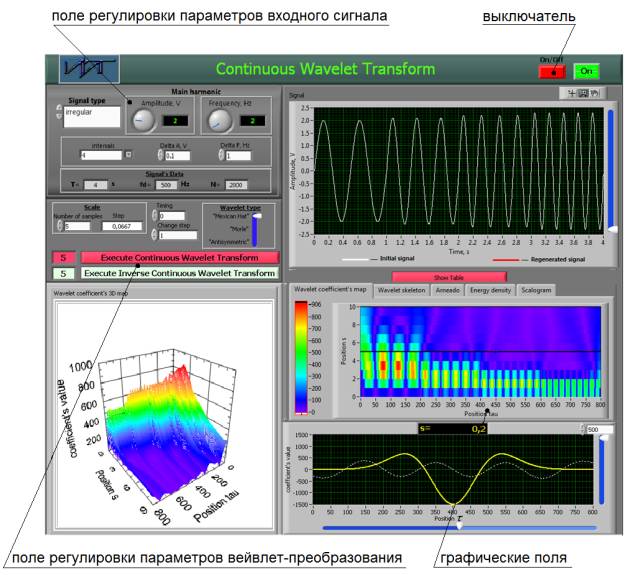Image resolution: width=630 pixels, height=575 pixels.
Task: Click Execute Inverse Continuous Wavelet Transform button
Action: click(x=179, y=272)
